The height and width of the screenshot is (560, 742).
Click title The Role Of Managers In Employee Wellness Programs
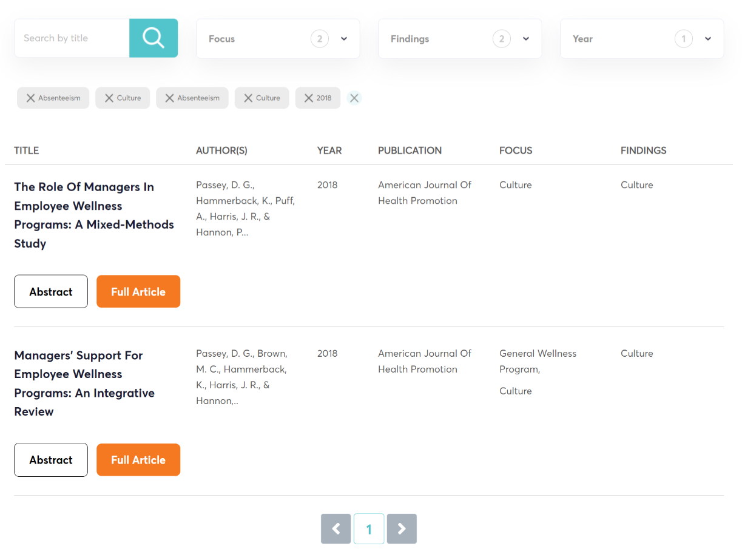pyautogui.click(x=94, y=215)
